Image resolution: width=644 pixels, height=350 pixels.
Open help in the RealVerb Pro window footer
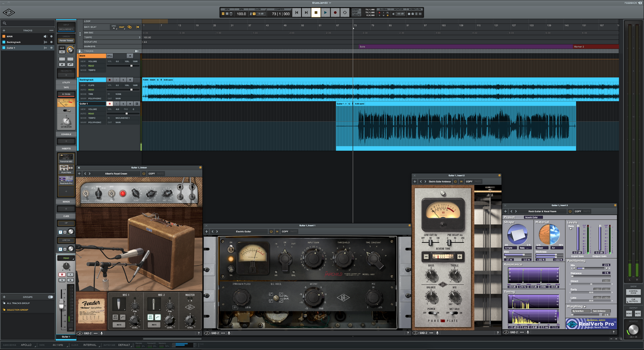click(x=614, y=332)
